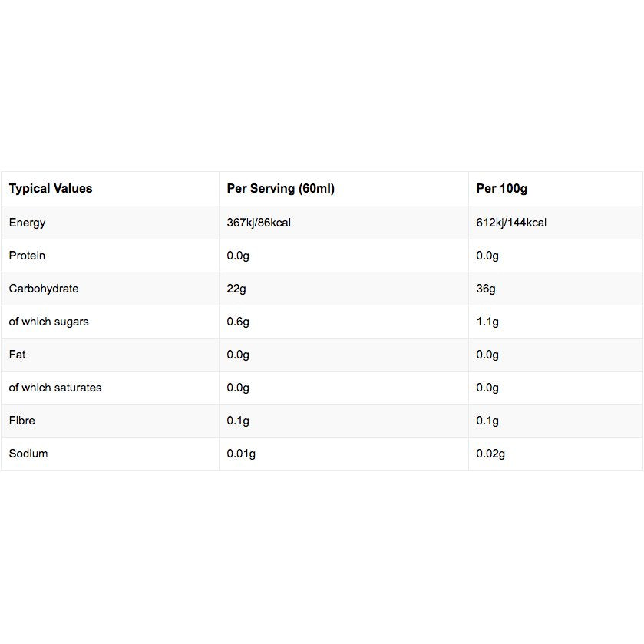This screenshot has height=644, width=644.
Task: Select the 22g carbohydrate per serving value
Action: [x=236, y=289]
